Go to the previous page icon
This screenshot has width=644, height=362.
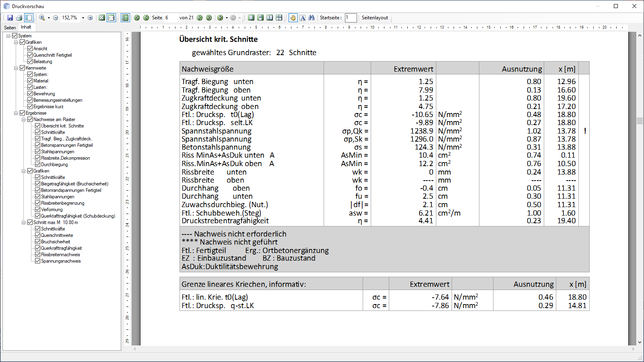146,18
